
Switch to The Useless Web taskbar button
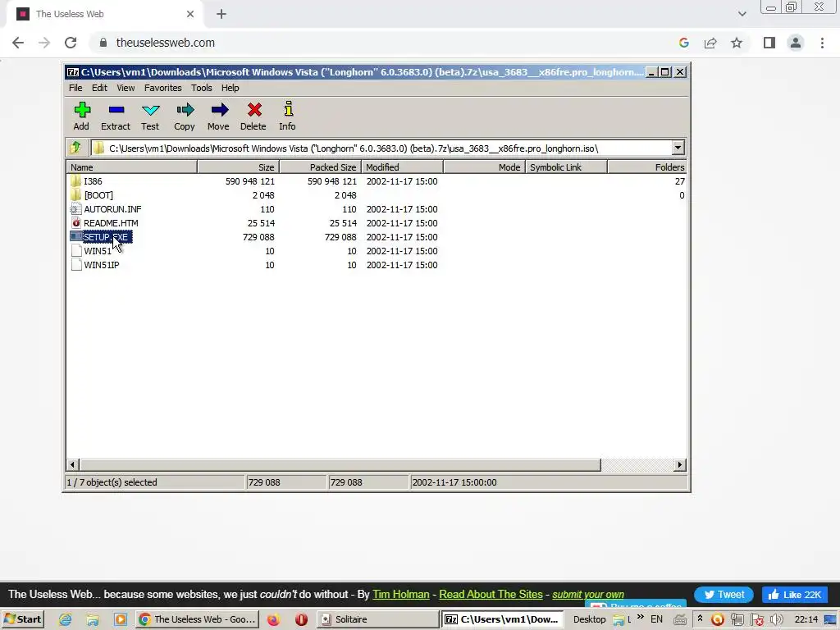click(x=197, y=619)
